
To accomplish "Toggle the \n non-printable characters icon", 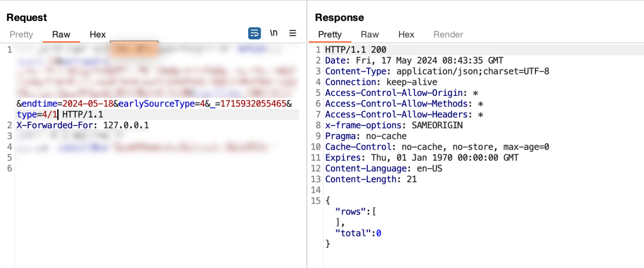I will click(x=274, y=33).
